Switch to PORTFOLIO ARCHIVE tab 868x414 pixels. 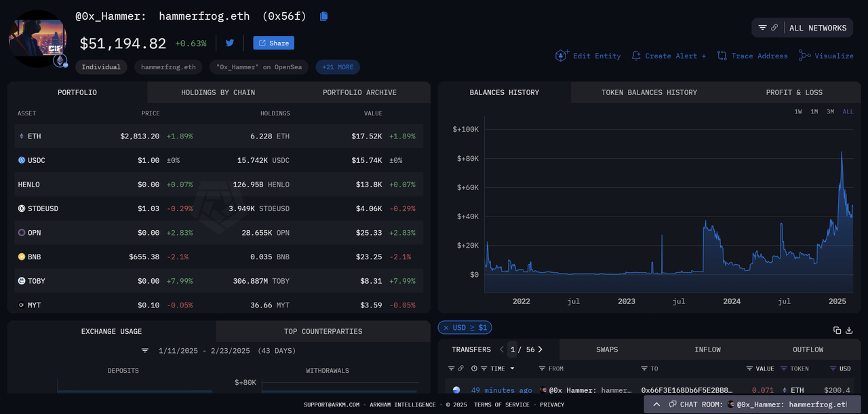[x=359, y=92]
